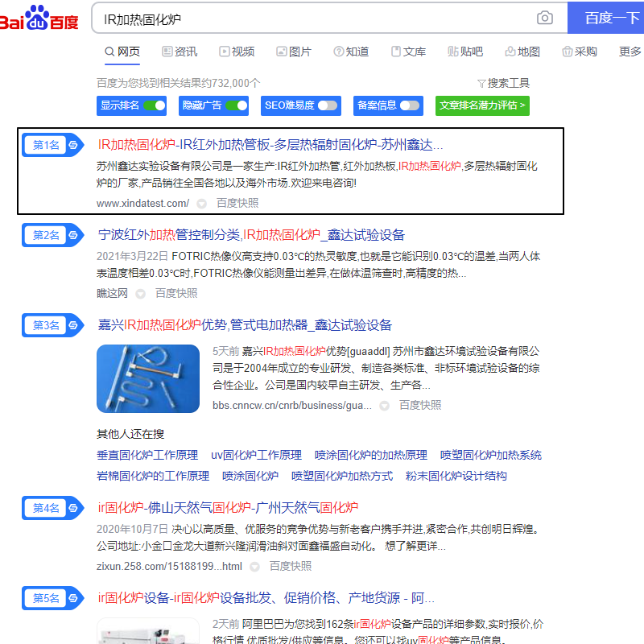Open 百度快照 for zixun.258.com result

[x=291, y=567]
